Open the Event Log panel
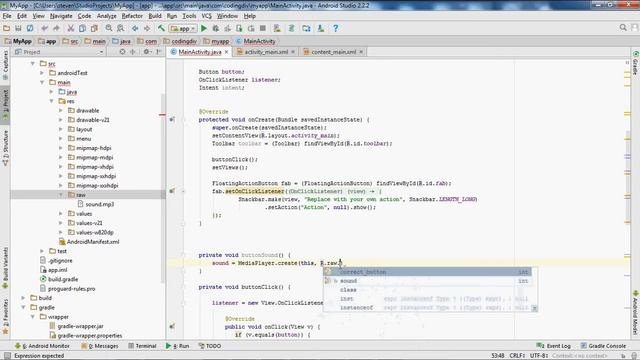Screen dimensions: 640x360 point(553,346)
